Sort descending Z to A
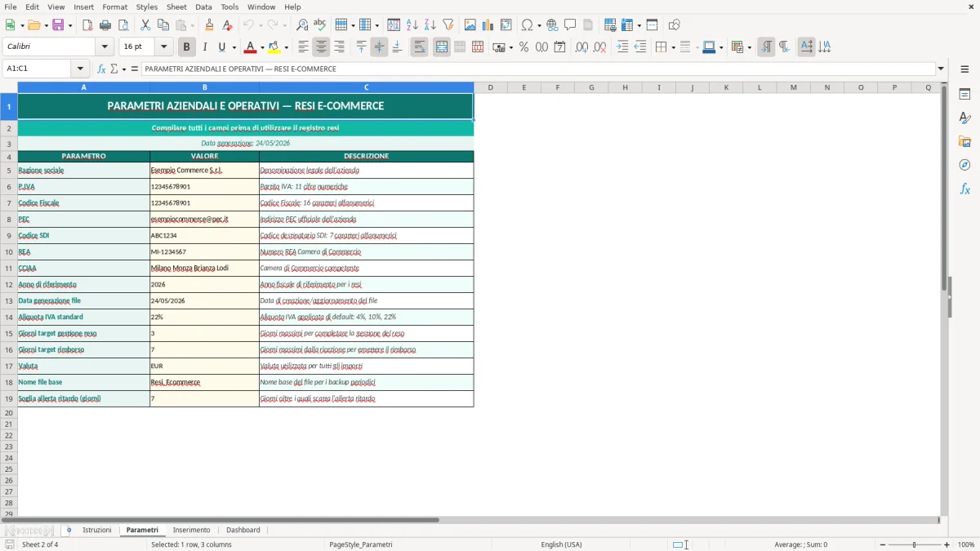980x551 pixels. [x=430, y=25]
